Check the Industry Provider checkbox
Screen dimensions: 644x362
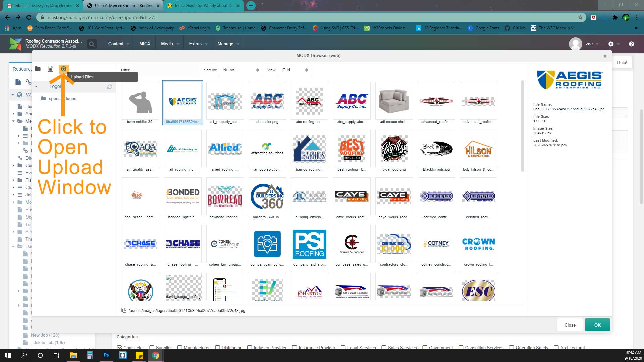coord(249,347)
